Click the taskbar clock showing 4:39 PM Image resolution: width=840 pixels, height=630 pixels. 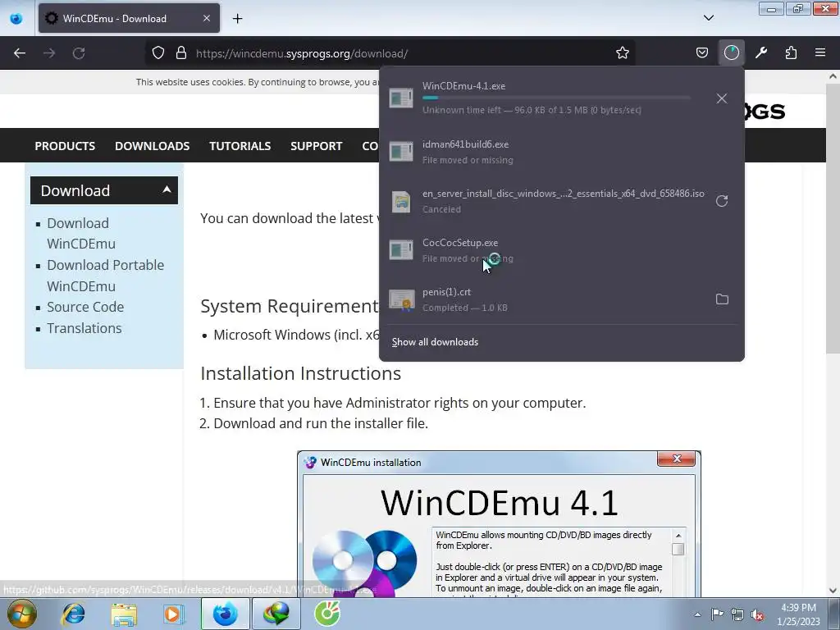[x=798, y=614]
